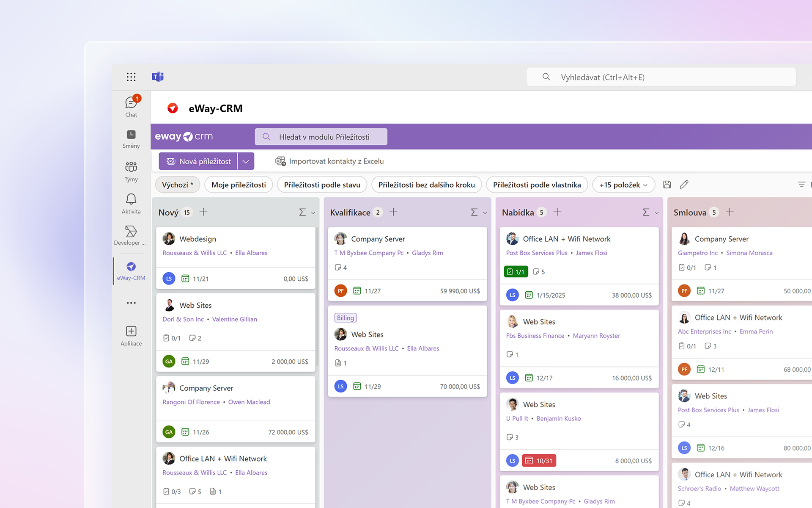This screenshot has height=508, width=812.
Task: Click the Schroer's Radio company link
Action: 700,489
